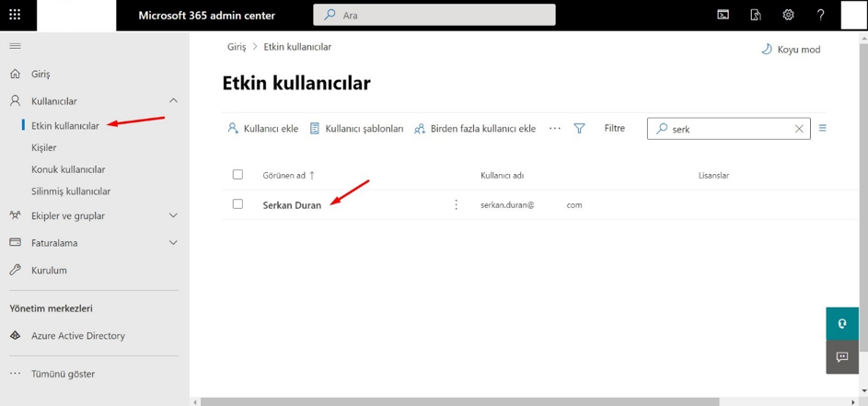Sort by Görünen ad column

(x=288, y=176)
